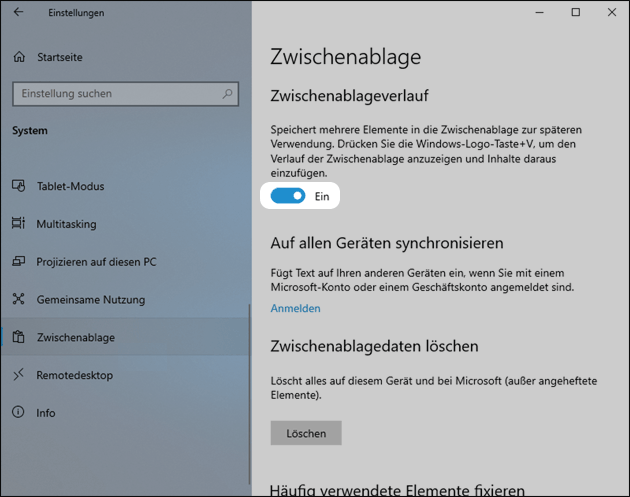Click the Tablet-Modus icon in the sidebar
The width and height of the screenshot is (630, 497).
click(x=19, y=186)
